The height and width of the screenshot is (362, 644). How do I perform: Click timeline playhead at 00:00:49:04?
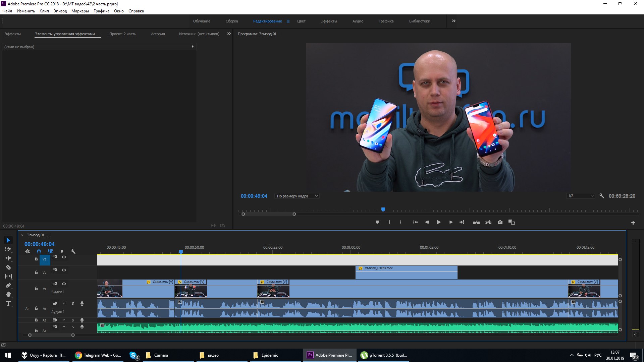coord(181,251)
